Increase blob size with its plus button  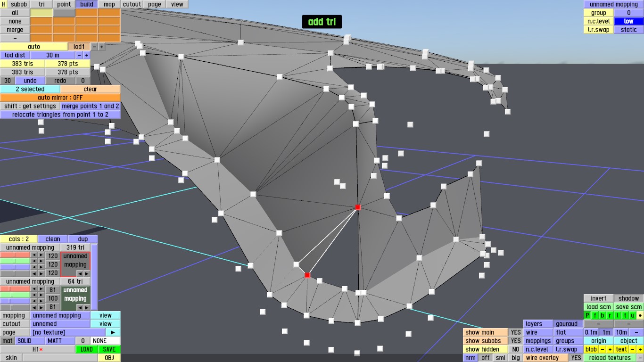(x=610, y=349)
